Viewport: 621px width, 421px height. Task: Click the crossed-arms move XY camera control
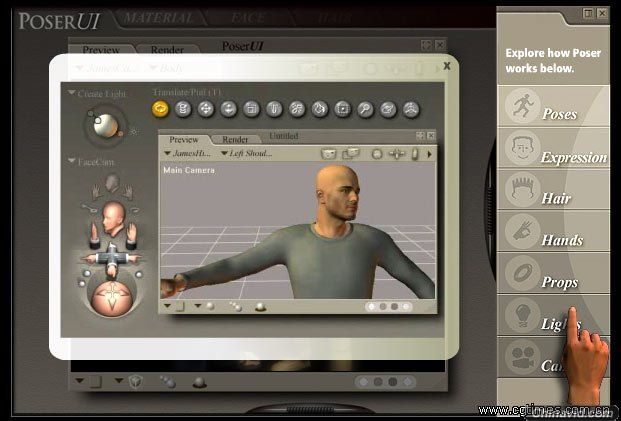[112, 258]
